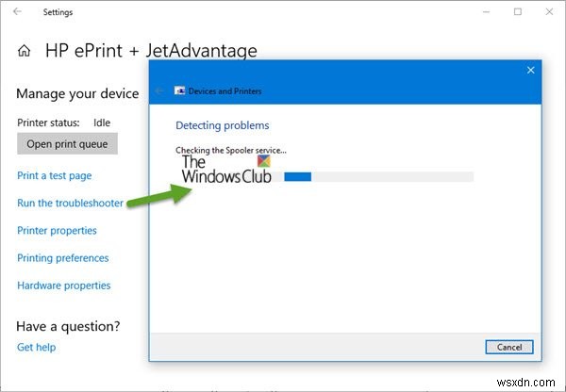The width and height of the screenshot is (566, 392).
Task: Click the HP ePrint + JetAdvantage title
Action: pos(151,52)
